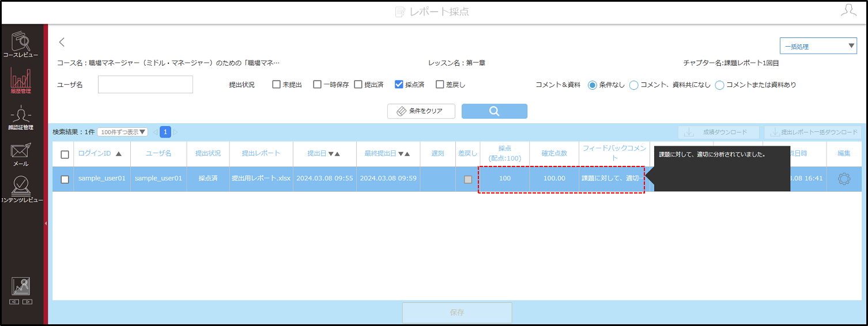Click 条件をクリア button
The width and height of the screenshot is (868, 326).
coord(421,111)
